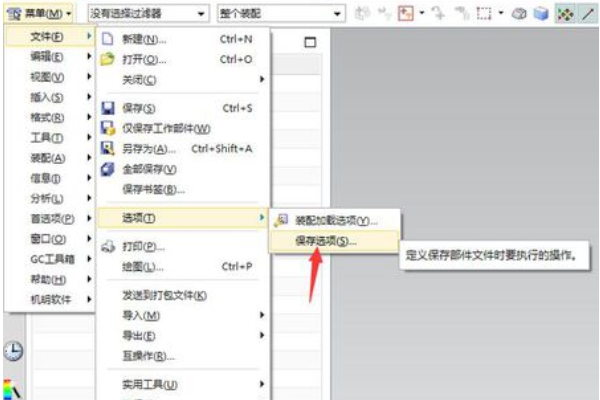Open the 格式(R) menu
The width and height of the screenshot is (600, 400).
(x=50, y=118)
